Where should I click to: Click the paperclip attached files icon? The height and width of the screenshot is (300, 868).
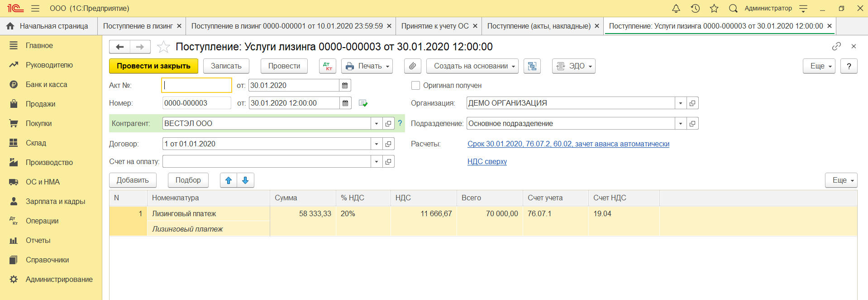[x=412, y=66]
